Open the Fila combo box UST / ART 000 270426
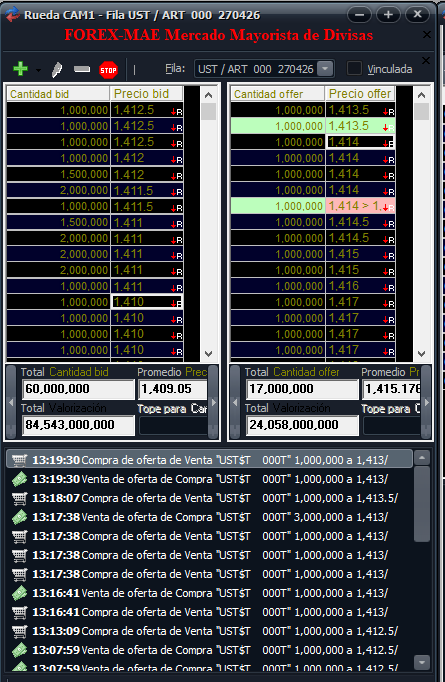 tap(264, 69)
